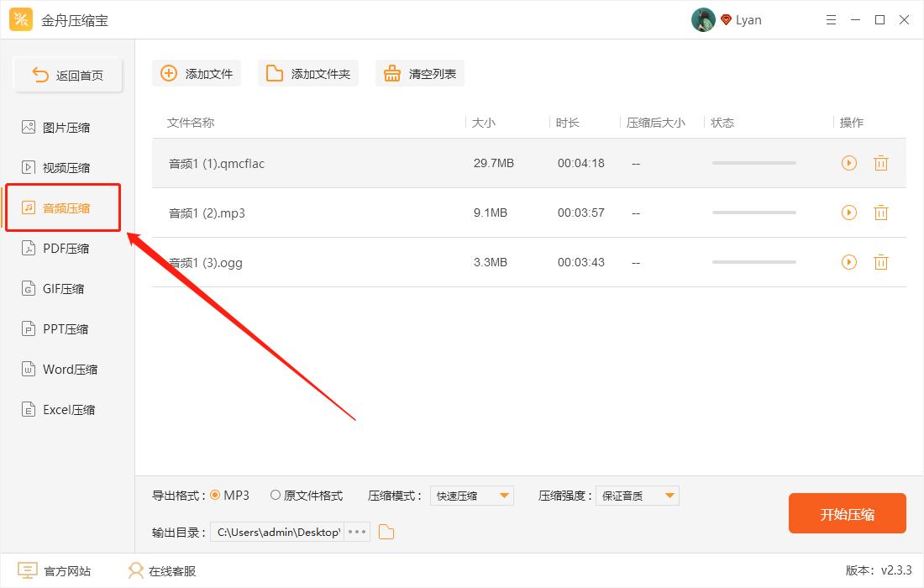The image size is (924, 588).
Task: Open the output directory browse ... button
Action: [x=357, y=532]
